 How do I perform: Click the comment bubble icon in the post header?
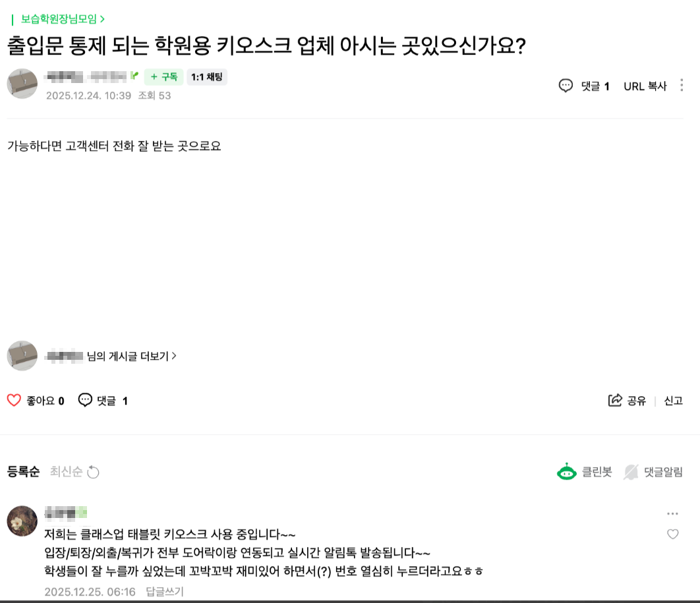566,86
